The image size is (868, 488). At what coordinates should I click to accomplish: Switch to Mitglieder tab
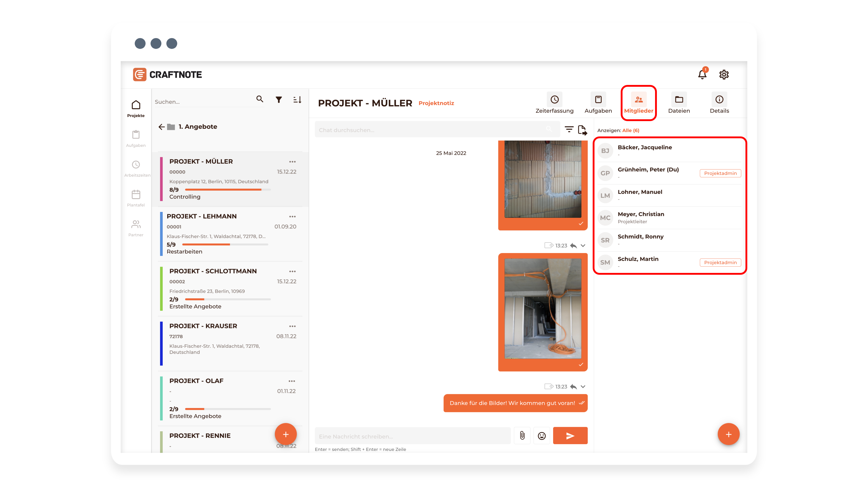pyautogui.click(x=639, y=103)
